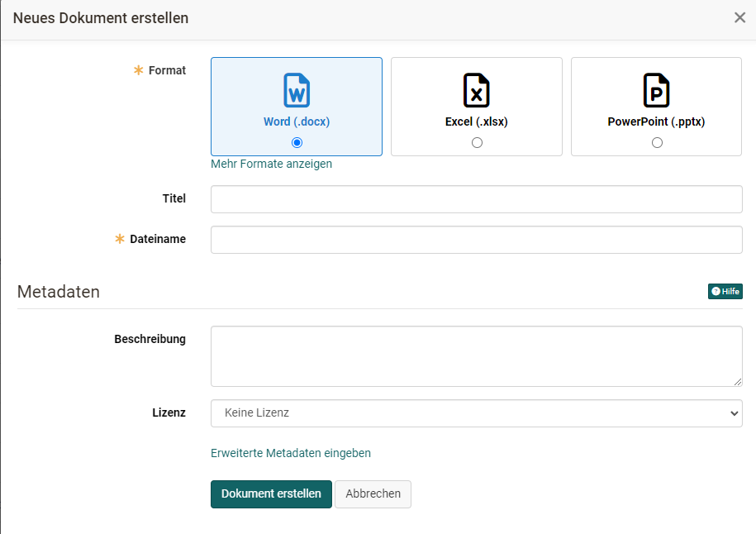Open the Hilfe help badge
The height and width of the screenshot is (534, 756).
(x=725, y=291)
